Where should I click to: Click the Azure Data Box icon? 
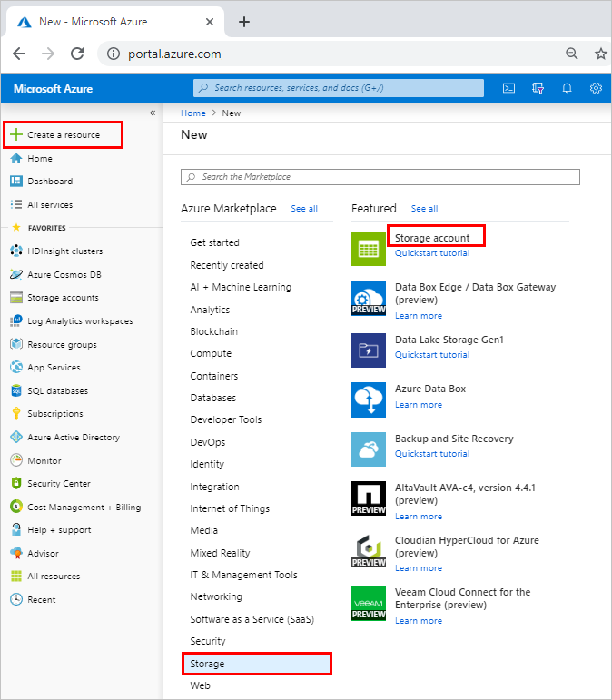(369, 399)
